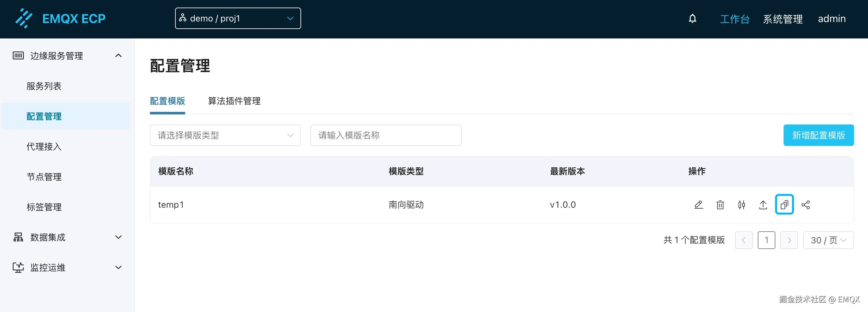Expand the 数据集成 section
The height and width of the screenshot is (312, 868).
coord(118,237)
